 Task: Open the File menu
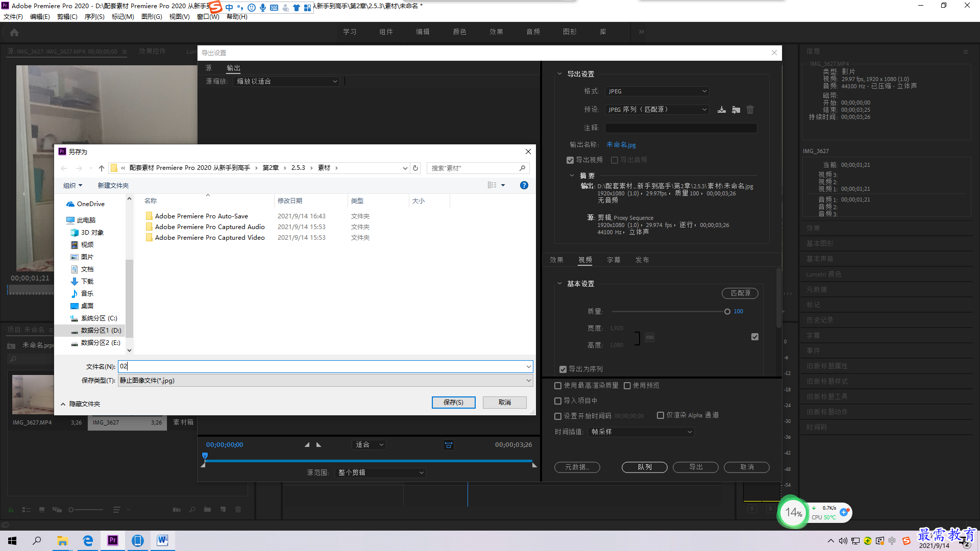click(13, 17)
